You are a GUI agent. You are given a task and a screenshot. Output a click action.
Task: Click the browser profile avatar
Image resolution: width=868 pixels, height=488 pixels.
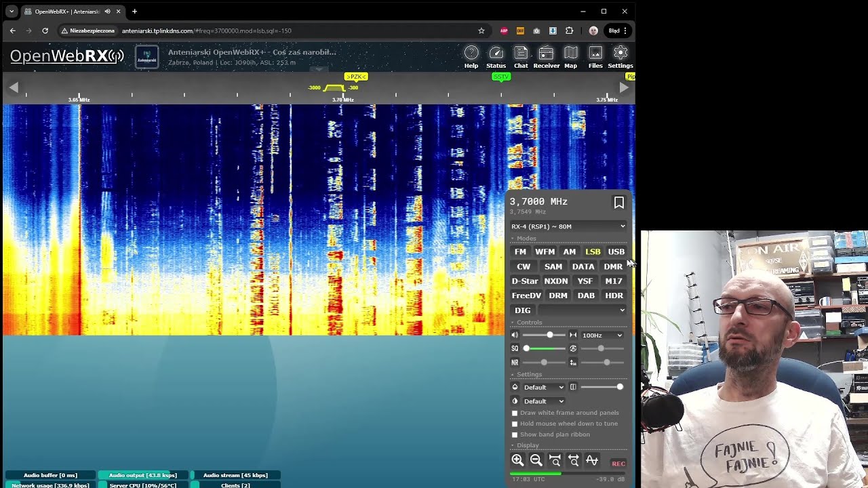point(593,30)
